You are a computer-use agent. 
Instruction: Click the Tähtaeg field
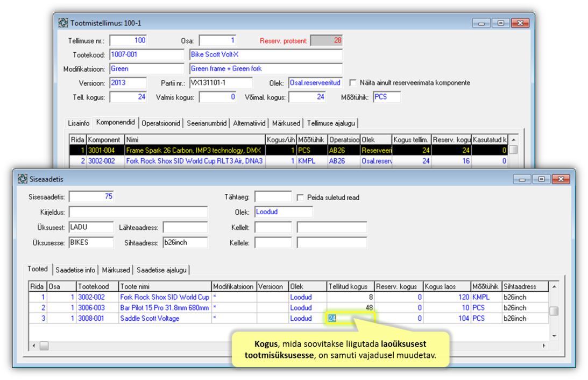273,196
